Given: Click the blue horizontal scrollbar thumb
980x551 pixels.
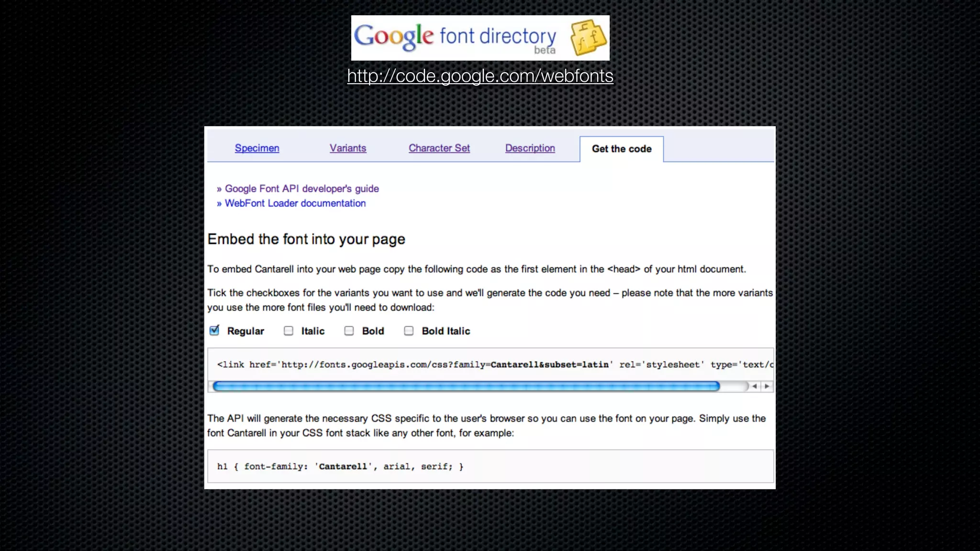Looking at the screenshot, I should click(x=466, y=386).
